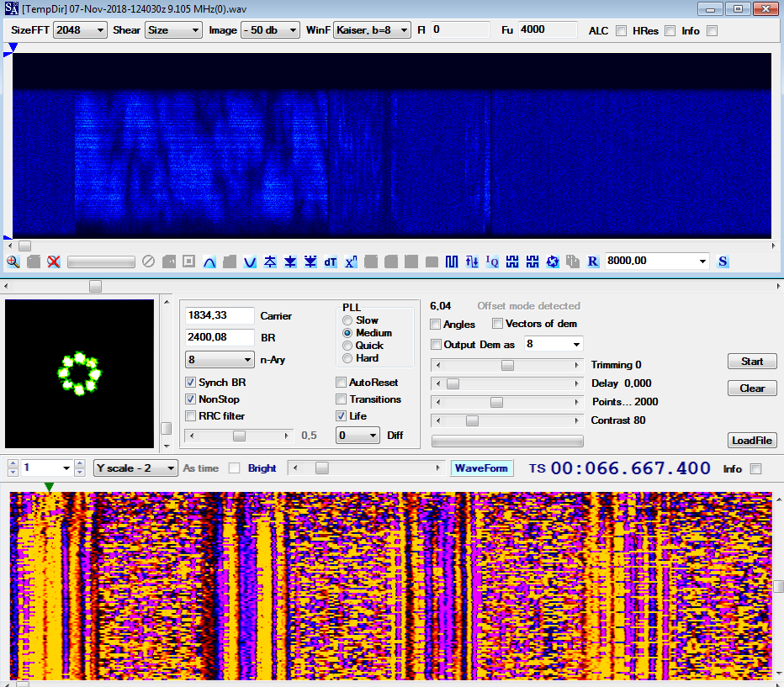Click the SA application icon in title bar

click(x=11, y=8)
